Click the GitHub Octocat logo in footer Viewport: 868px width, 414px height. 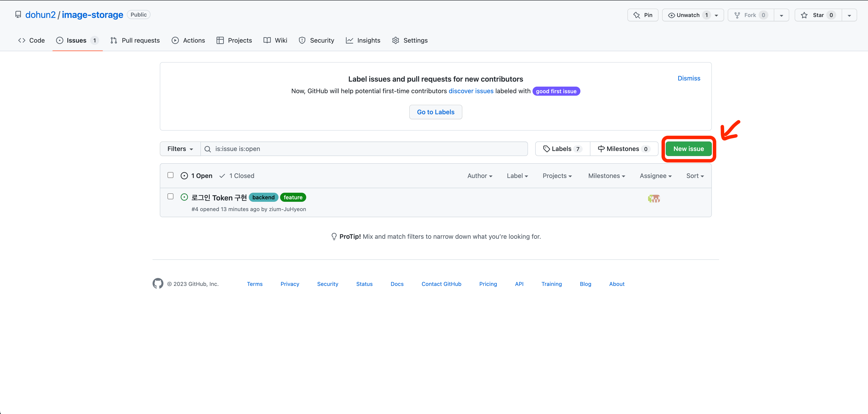tap(158, 283)
